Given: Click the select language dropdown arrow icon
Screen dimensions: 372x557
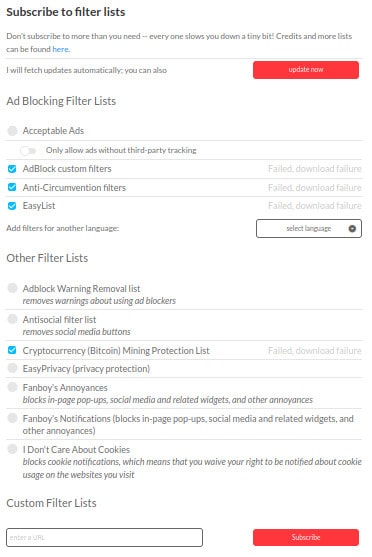Looking at the screenshot, I should 352,229.
